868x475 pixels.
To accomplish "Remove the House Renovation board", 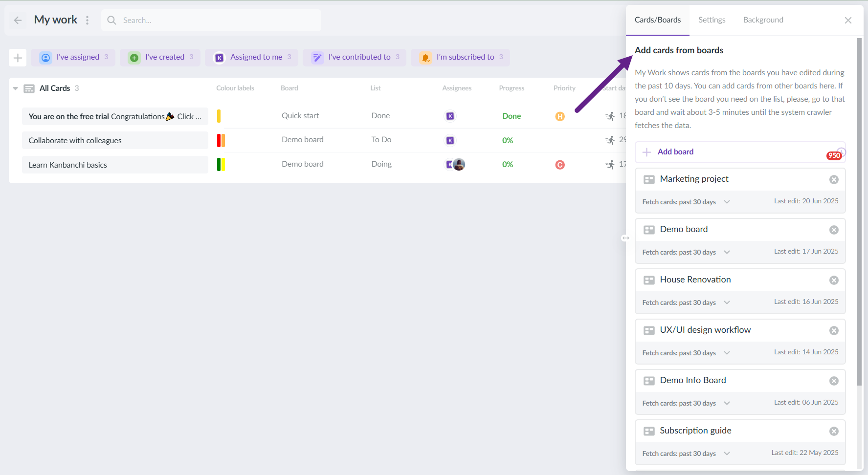I will tap(834, 280).
